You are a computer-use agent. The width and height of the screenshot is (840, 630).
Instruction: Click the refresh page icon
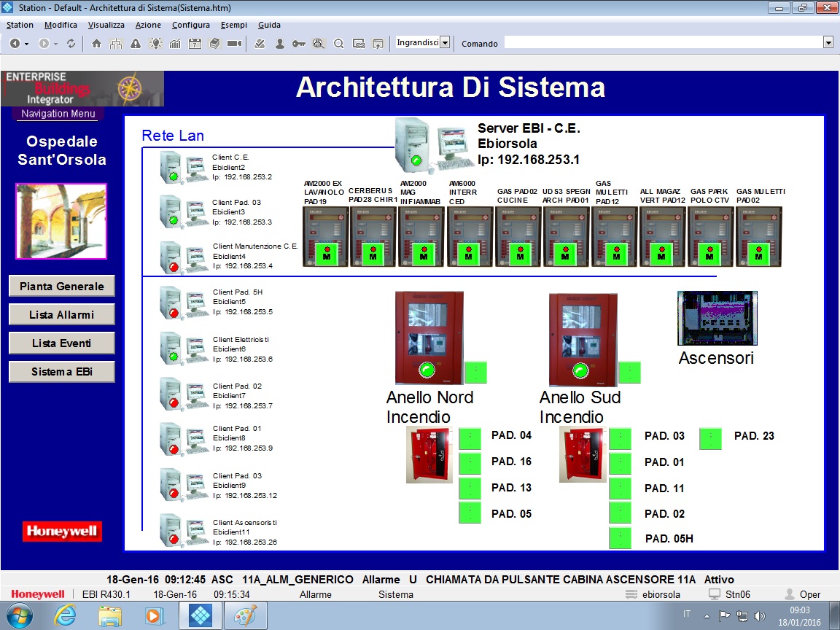pyautogui.click(x=71, y=44)
